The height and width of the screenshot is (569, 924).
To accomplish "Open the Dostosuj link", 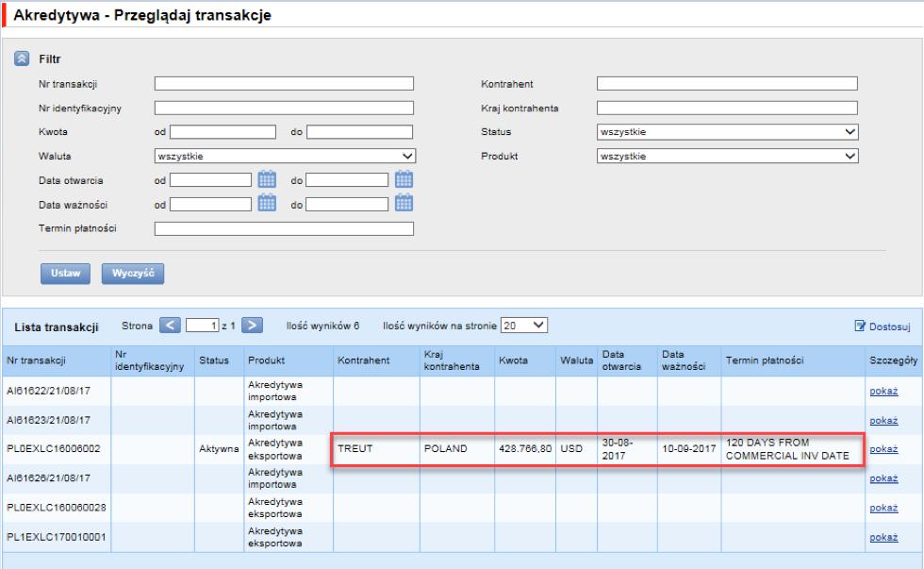I will point(889,326).
